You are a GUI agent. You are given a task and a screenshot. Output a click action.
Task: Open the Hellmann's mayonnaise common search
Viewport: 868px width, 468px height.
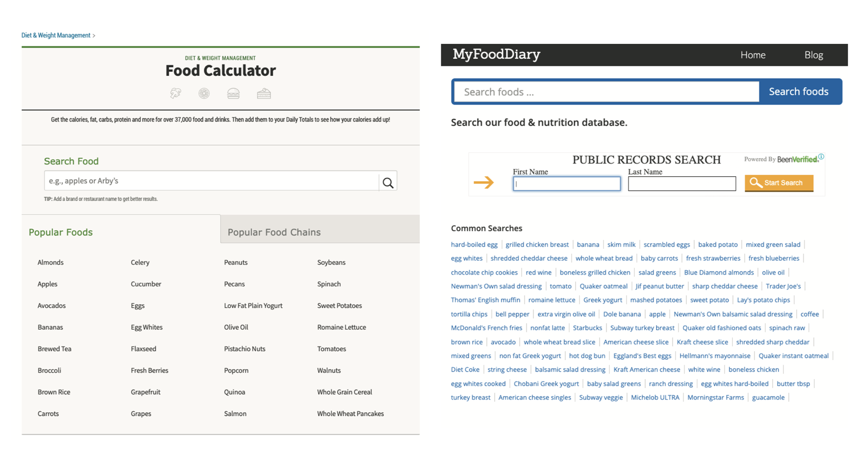tap(715, 356)
